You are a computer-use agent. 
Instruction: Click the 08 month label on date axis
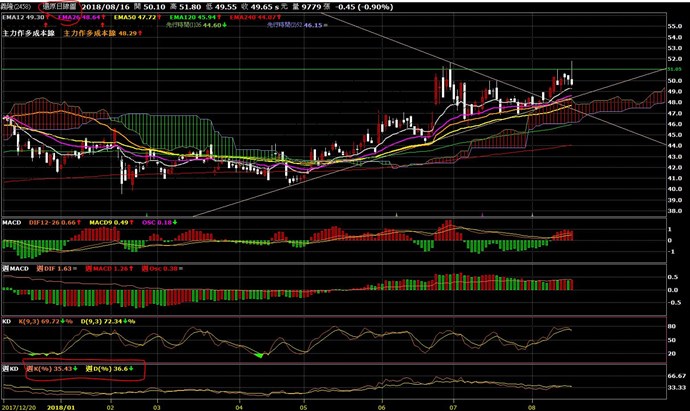point(532,407)
